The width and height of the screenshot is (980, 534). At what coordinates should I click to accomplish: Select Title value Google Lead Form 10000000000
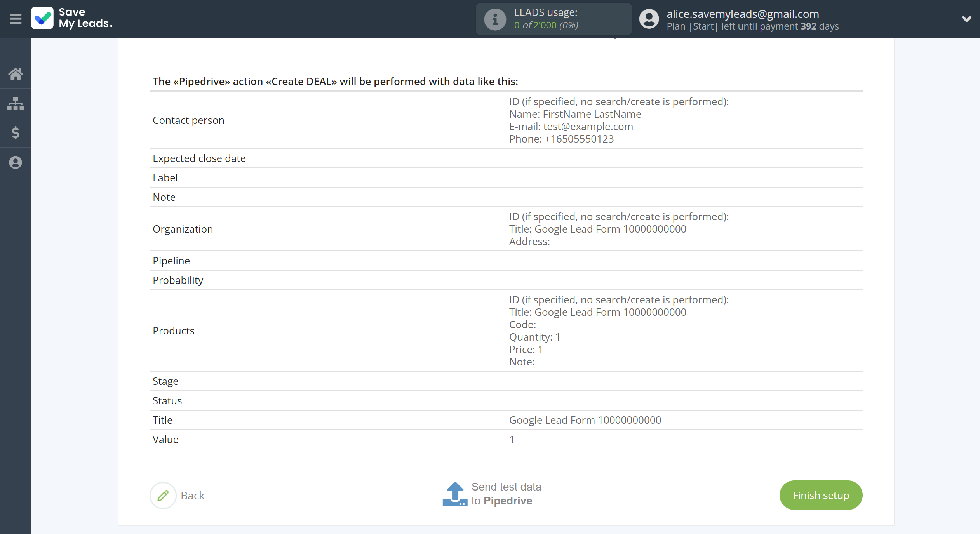[x=585, y=420]
